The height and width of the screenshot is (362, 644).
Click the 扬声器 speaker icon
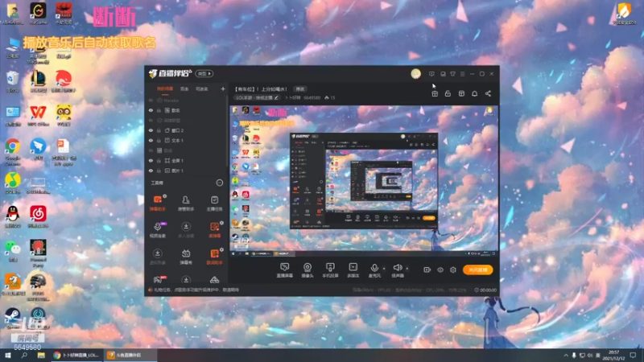coord(397,268)
